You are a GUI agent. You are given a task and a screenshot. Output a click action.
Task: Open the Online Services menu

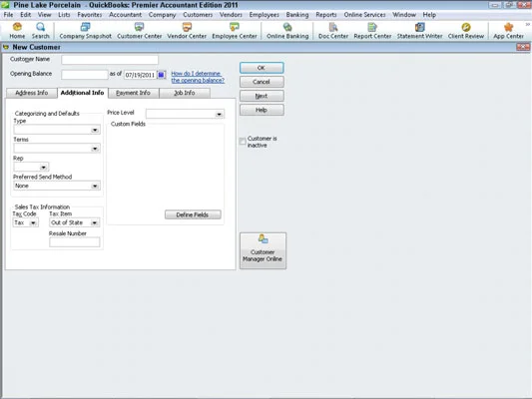point(364,15)
